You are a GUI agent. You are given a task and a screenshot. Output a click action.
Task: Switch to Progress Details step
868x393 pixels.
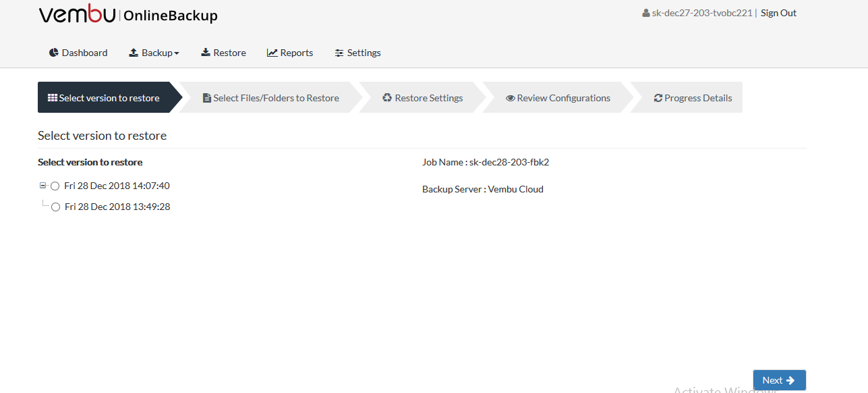(687, 97)
